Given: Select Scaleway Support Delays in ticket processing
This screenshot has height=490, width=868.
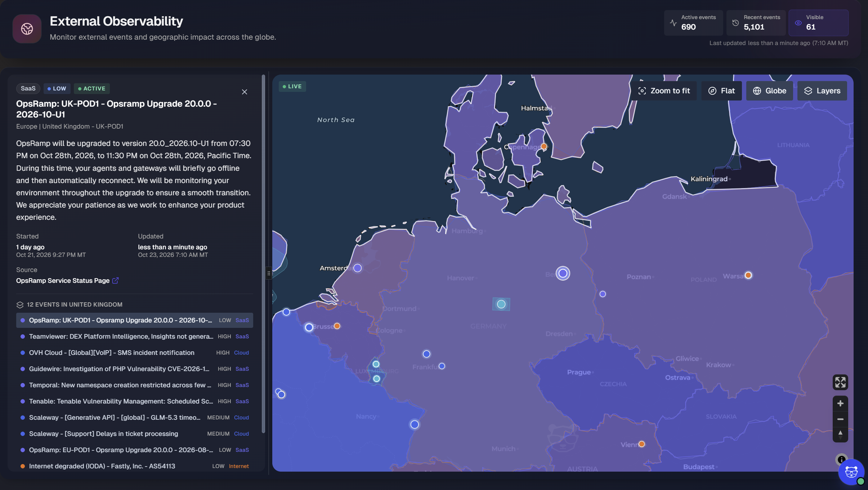Looking at the screenshot, I should pyautogui.click(x=134, y=434).
